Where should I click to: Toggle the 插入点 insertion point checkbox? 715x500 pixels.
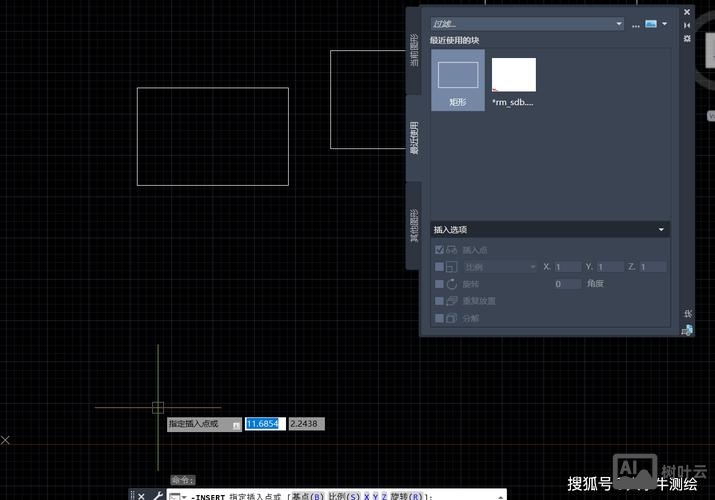[439, 250]
